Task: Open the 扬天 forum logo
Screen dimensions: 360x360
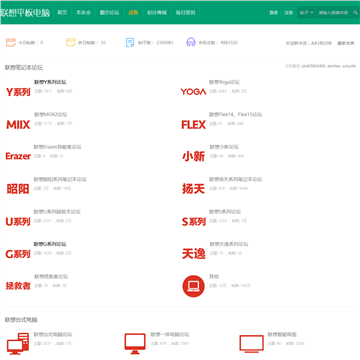Action: click(193, 189)
